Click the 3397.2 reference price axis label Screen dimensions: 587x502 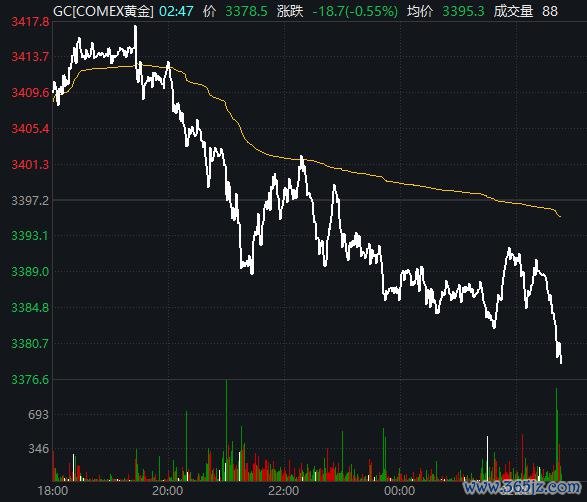click(x=30, y=201)
